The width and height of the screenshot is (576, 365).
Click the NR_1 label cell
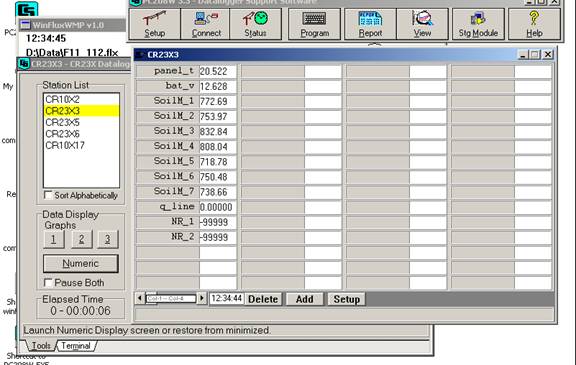168,222
